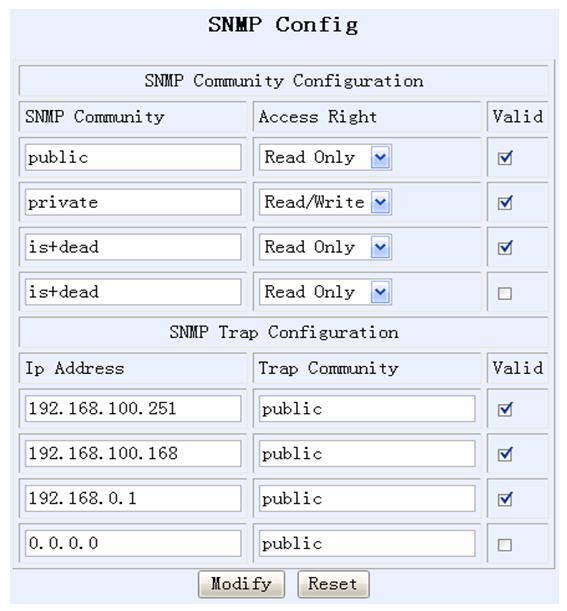Click the 192.168.100.251 IP address field
The width and height of the screenshot is (567, 611).
click(x=133, y=409)
